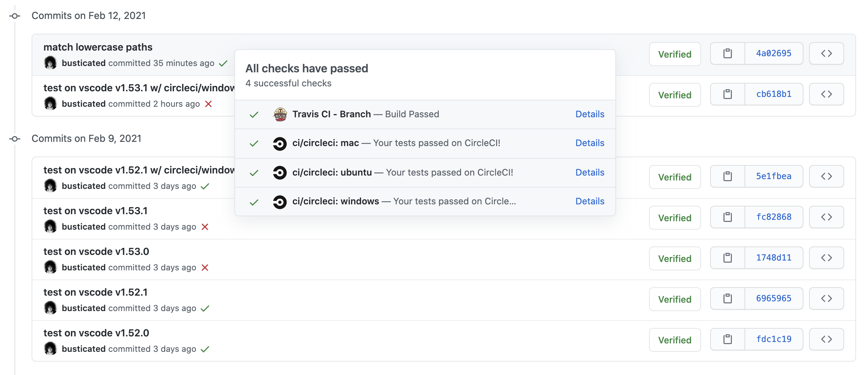The height and width of the screenshot is (375, 868).
Task: Copy the 4a02695 commit SHA to clipboard
Action: (728, 53)
